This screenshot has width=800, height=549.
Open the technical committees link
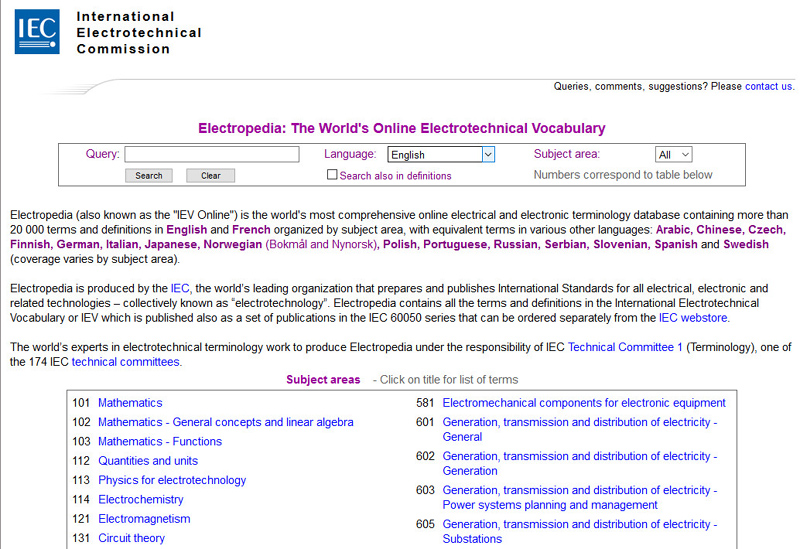pos(126,362)
